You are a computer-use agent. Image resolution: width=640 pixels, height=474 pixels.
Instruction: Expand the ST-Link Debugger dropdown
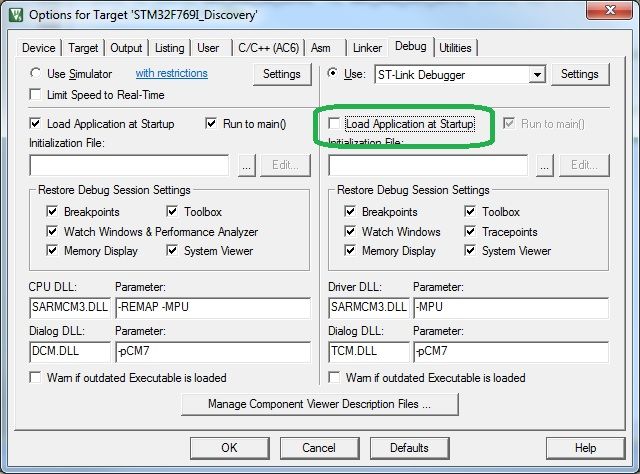point(537,75)
